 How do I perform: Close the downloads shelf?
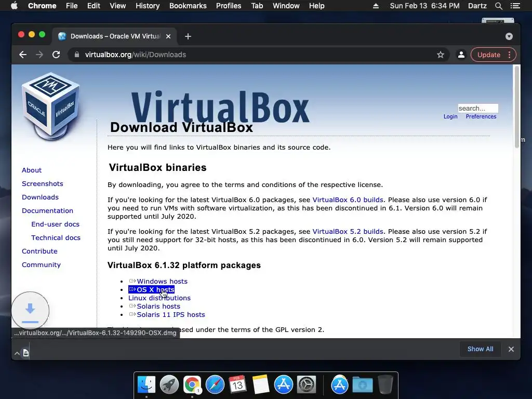point(511,349)
